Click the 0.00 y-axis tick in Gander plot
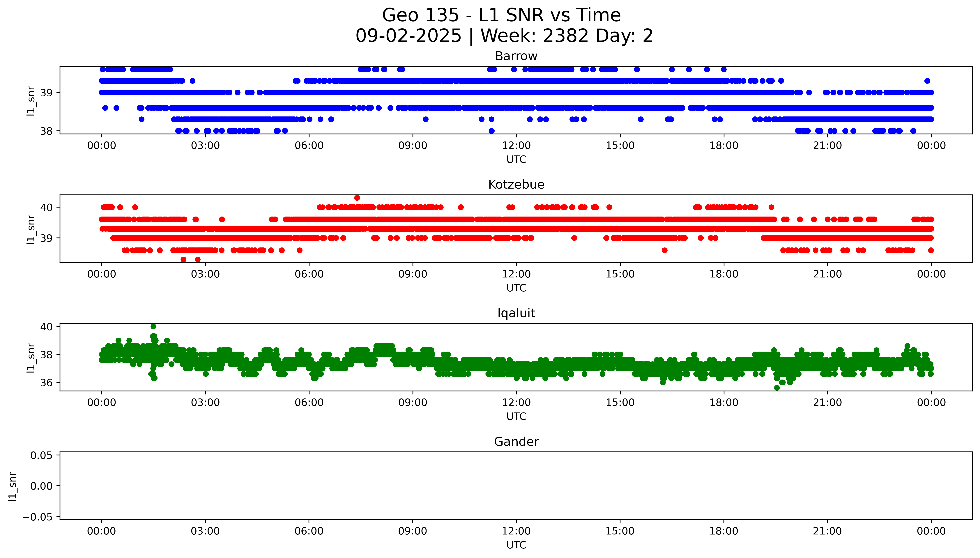980x558 pixels. (41, 486)
